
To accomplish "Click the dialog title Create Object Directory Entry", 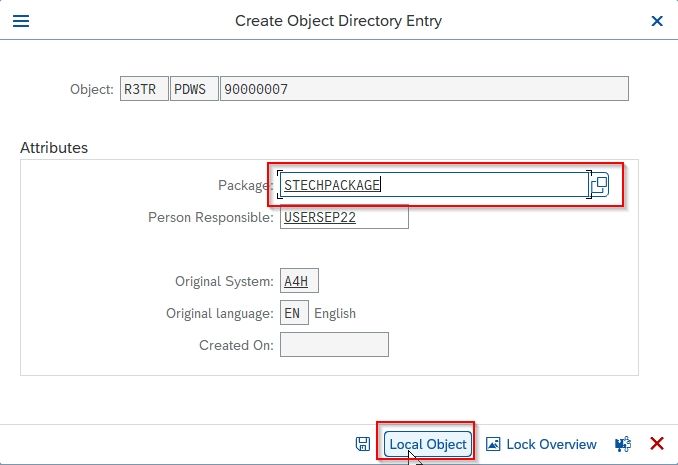I will [338, 21].
